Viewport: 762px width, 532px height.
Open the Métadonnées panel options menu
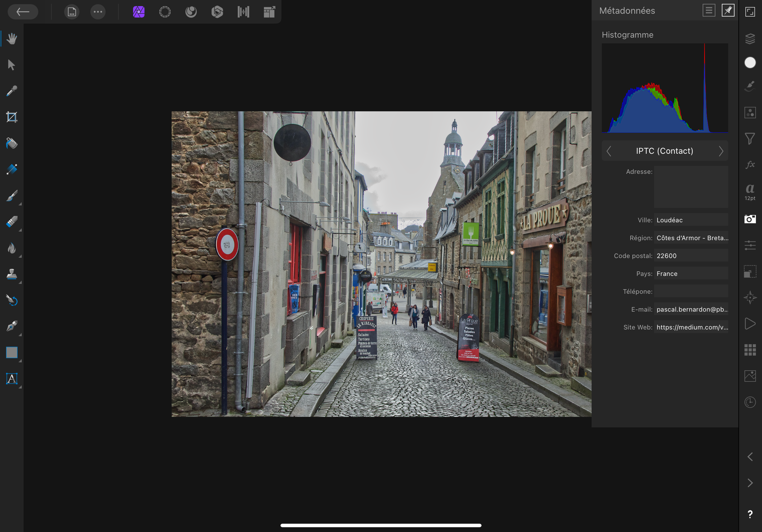tap(709, 11)
